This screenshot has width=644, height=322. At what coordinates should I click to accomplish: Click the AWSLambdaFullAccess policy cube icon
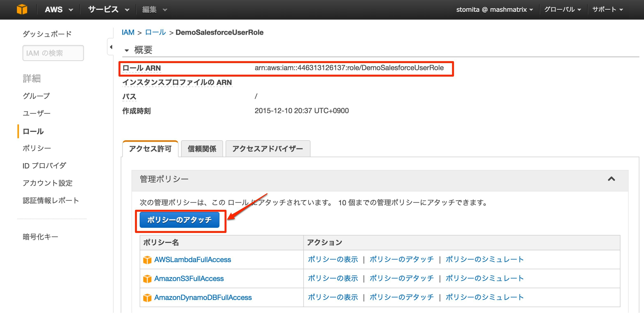147,260
